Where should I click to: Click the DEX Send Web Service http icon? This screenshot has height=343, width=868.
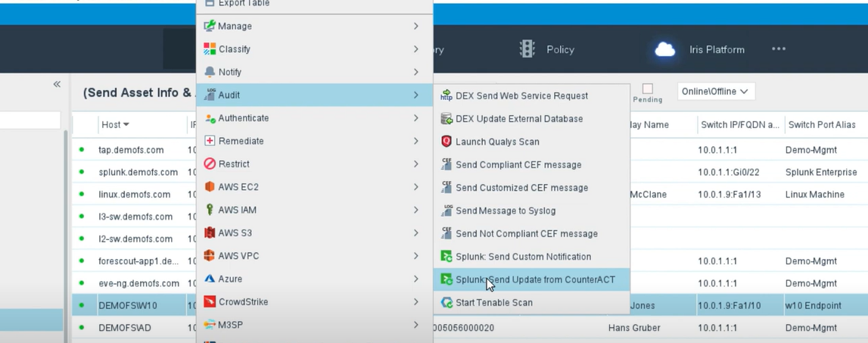(x=446, y=95)
